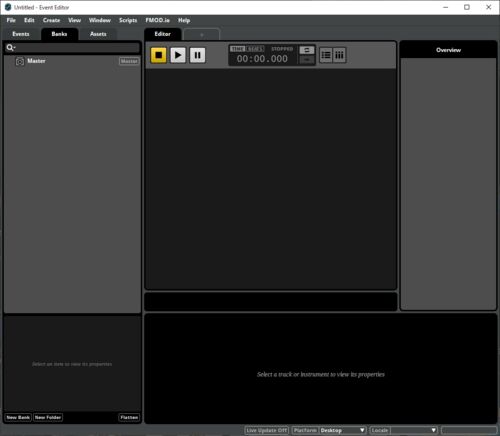Click the New Folder button
Image resolution: width=500 pixels, height=436 pixels.
pos(48,417)
